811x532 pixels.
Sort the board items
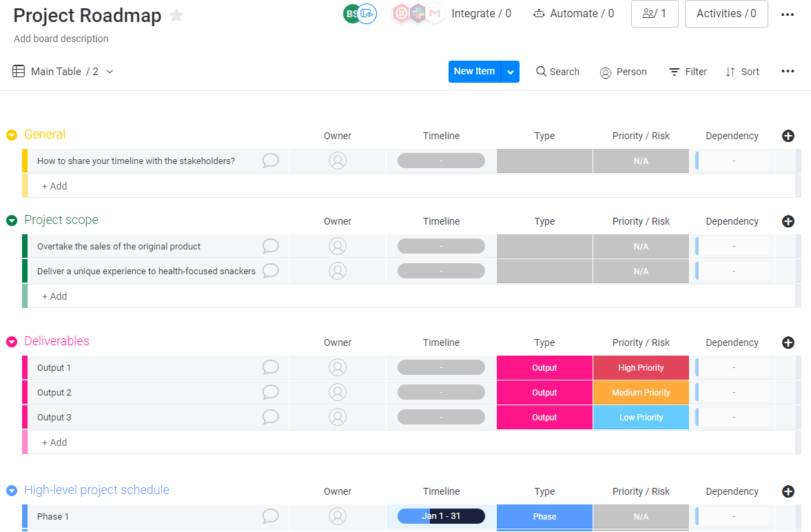742,72
